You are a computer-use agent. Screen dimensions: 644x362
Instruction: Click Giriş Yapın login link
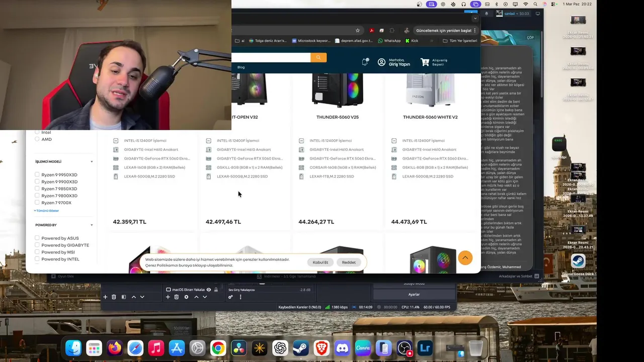click(399, 64)
